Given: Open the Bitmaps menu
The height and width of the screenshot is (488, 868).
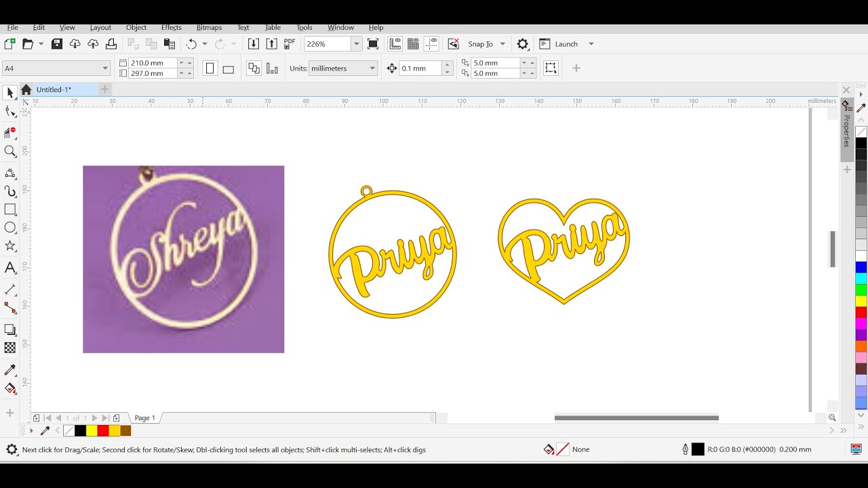Looking at the screenshot, I should (209, 28).
